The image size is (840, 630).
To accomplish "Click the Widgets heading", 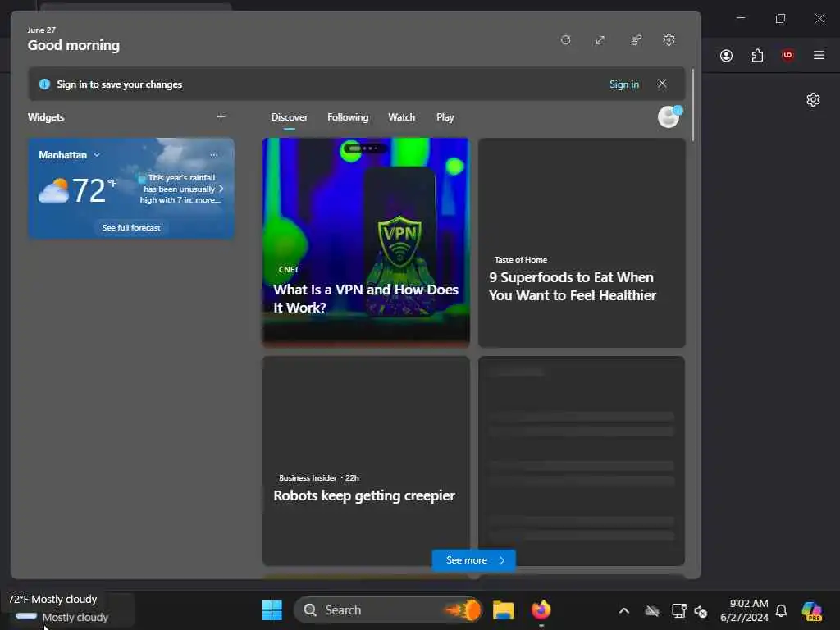I will coord(46,117).
